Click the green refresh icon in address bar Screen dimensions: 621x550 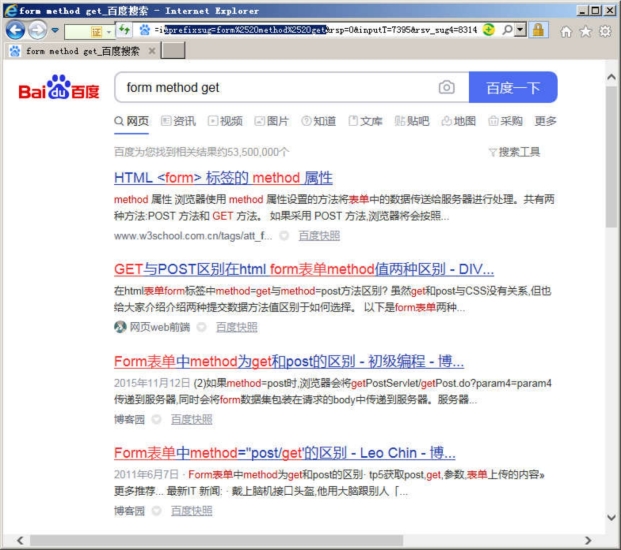pos(489,30)
